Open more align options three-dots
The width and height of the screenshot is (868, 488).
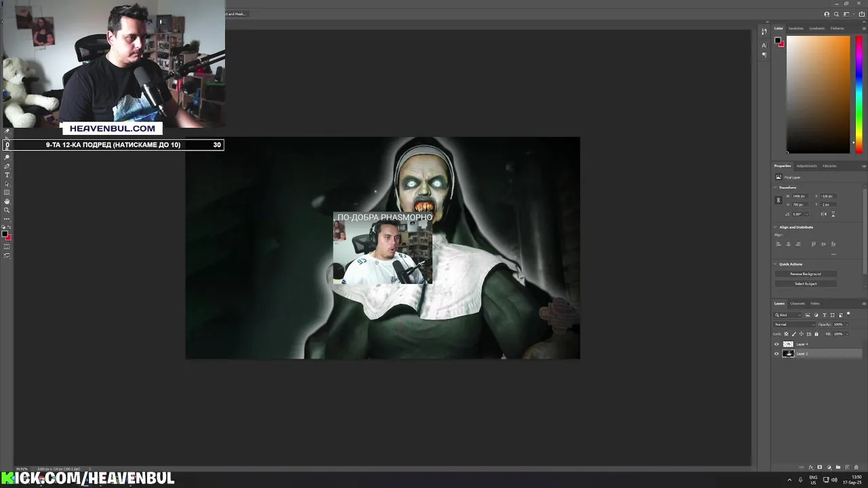tap(833, 254)
